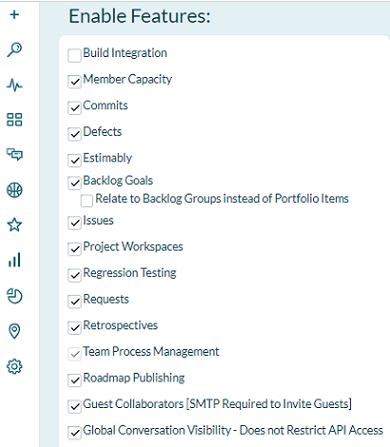The height and width of the screenshot is (447, 390).
Task: Check Relate to Backlog Groups option
Action: point(87,201)
